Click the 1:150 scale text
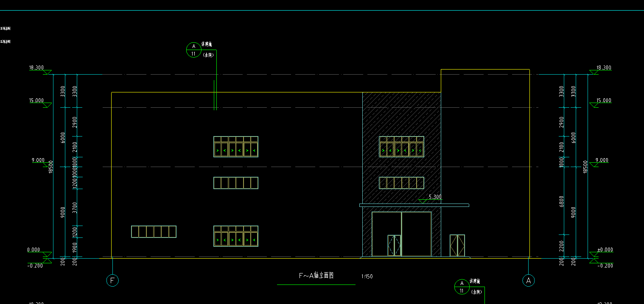The image size is (644, 304). pyautogui.click(x=367, y=276)
